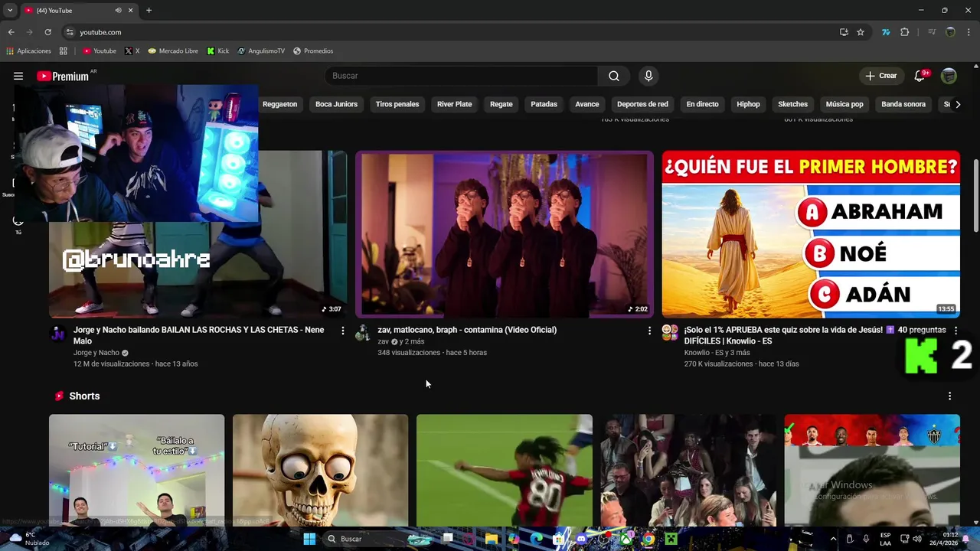Select the Boca Juniors filter chip

point(336,104)
